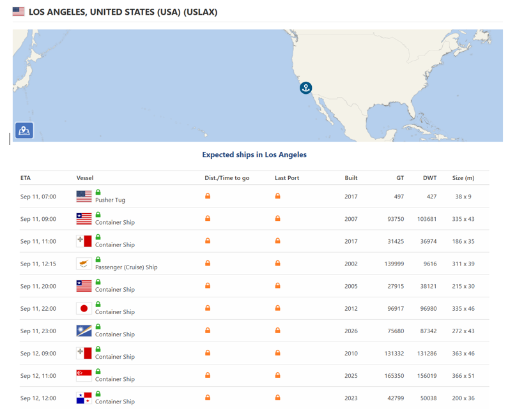Viewport: 524px width, 420px height.
Task: Click the LOS ANGELES, UNITED STATES (USA) (USLAX) title
Action: [x=123, y=12]
